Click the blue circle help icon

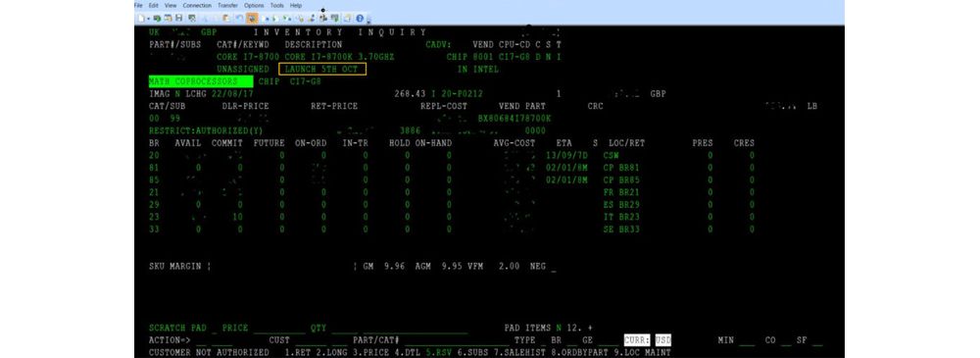(360, 19)
